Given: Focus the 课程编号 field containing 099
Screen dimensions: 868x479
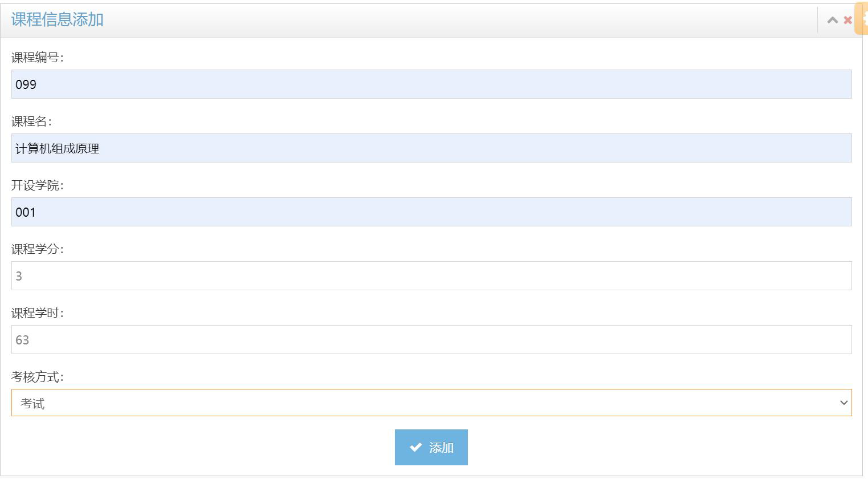Looking at the screenshot, I should [431, 84].
